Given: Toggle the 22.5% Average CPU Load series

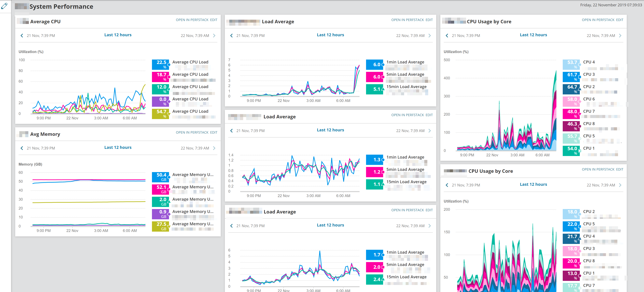Looking at the screenshot, I should point(160,64).
